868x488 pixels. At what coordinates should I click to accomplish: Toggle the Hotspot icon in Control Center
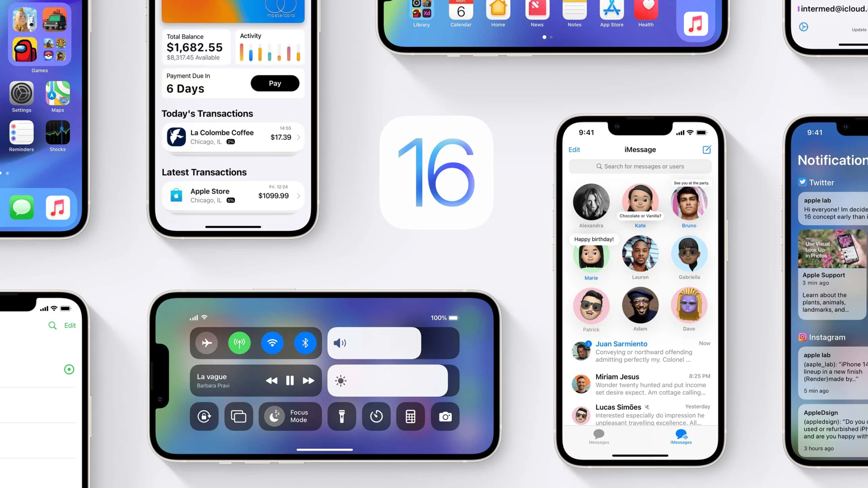(240, 343)
